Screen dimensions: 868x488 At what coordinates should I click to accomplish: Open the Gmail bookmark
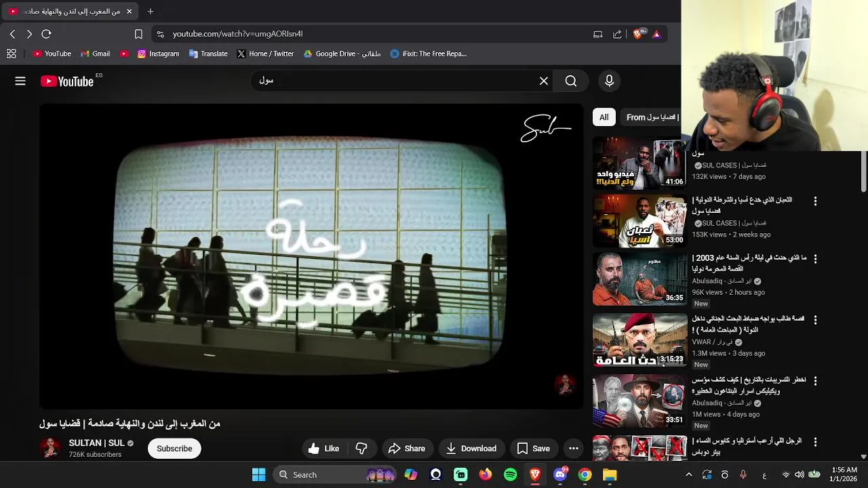tap(95, 54)
